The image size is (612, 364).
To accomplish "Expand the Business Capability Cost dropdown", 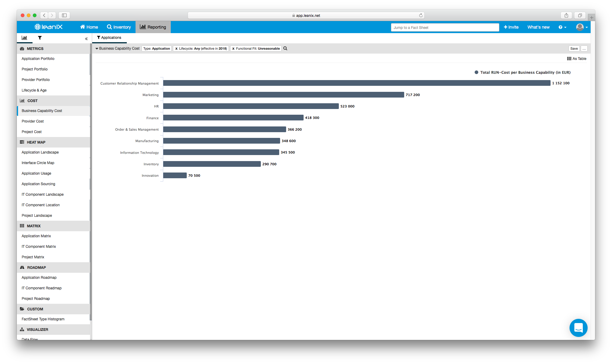I will [x=117, y=48].
